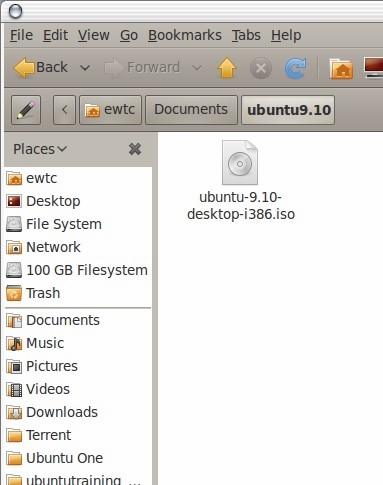Click the ubuntu-9.10-desktop-i386.iso file name
383x485 pixels.
[x=241, y=206]
